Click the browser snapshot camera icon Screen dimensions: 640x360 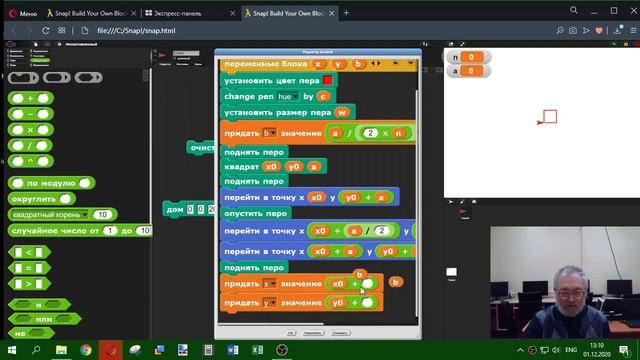coord(573,31)
